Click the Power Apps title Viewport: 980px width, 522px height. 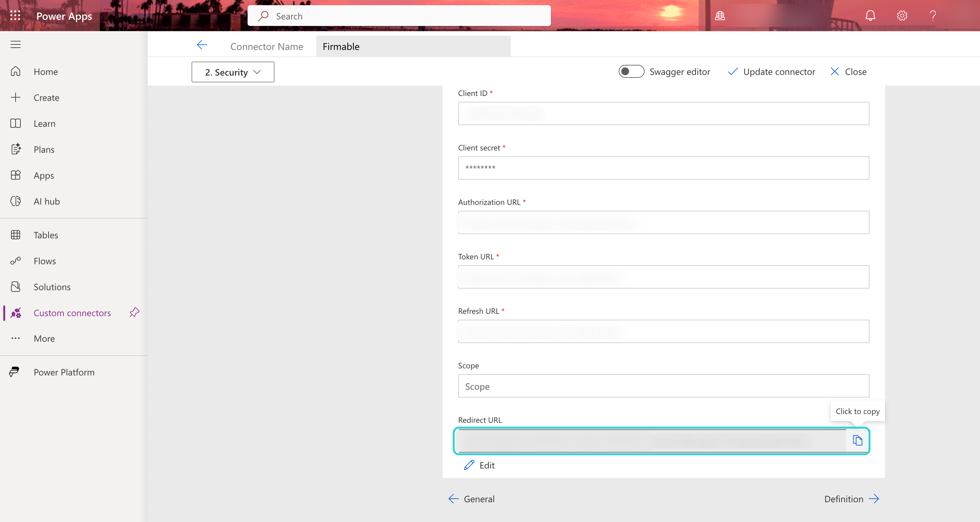[64, 16]
